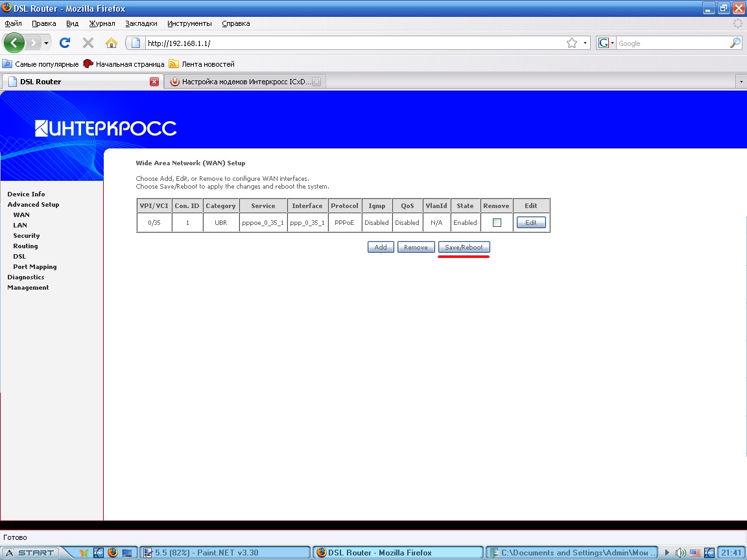Open the Журнал menu
Screen dimensions: 747x560
coord(102,23)
